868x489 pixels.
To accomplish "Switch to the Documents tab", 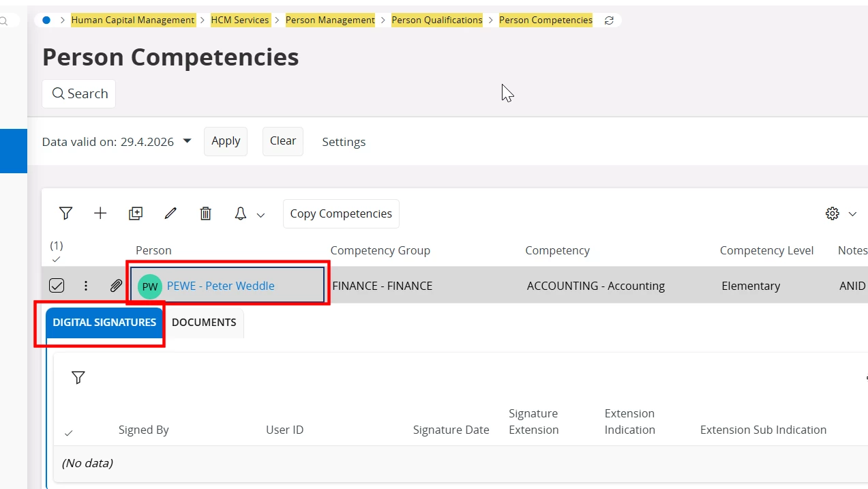I will 204,323.
